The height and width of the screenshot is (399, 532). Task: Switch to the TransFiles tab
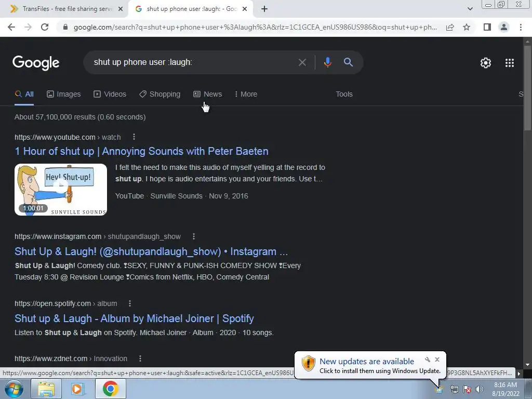[64, 9]
